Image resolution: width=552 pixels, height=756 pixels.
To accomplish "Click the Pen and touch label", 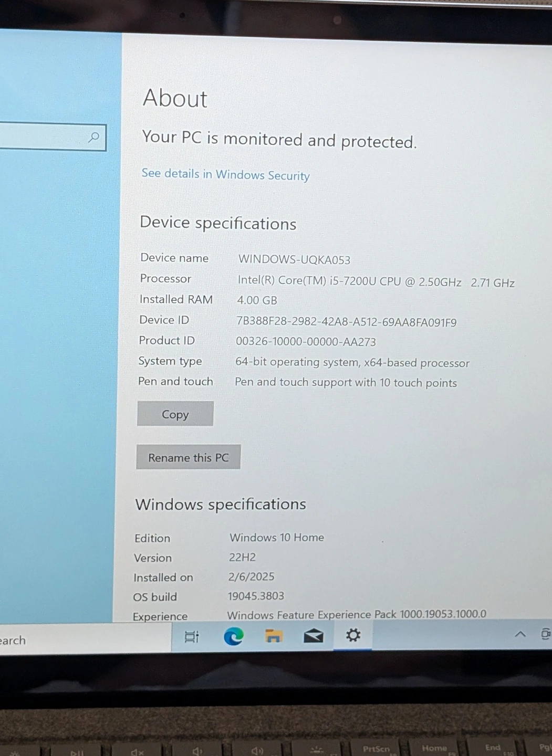I will point(175,382).
